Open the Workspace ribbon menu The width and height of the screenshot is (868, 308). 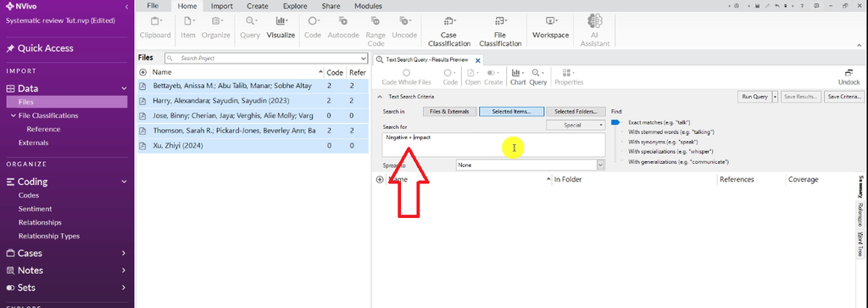point(550,27)
